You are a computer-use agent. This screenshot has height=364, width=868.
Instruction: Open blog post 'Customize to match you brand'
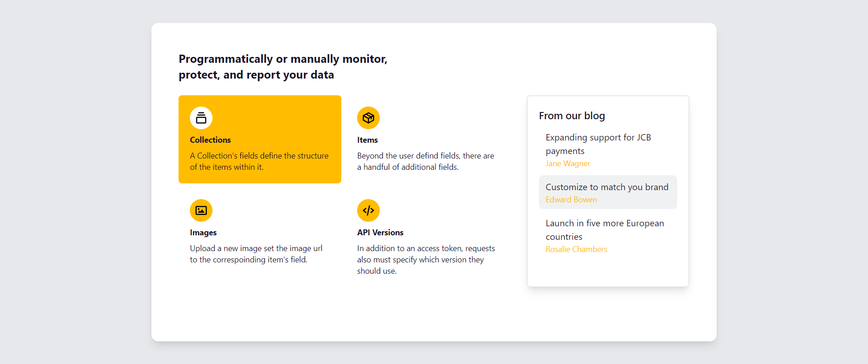point(607,187)
